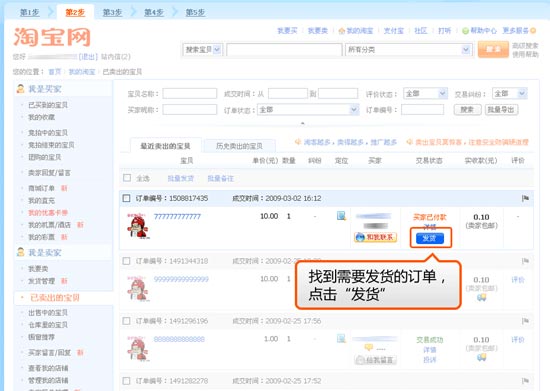Click the 搜索 filter button

(x=467, y=110)
